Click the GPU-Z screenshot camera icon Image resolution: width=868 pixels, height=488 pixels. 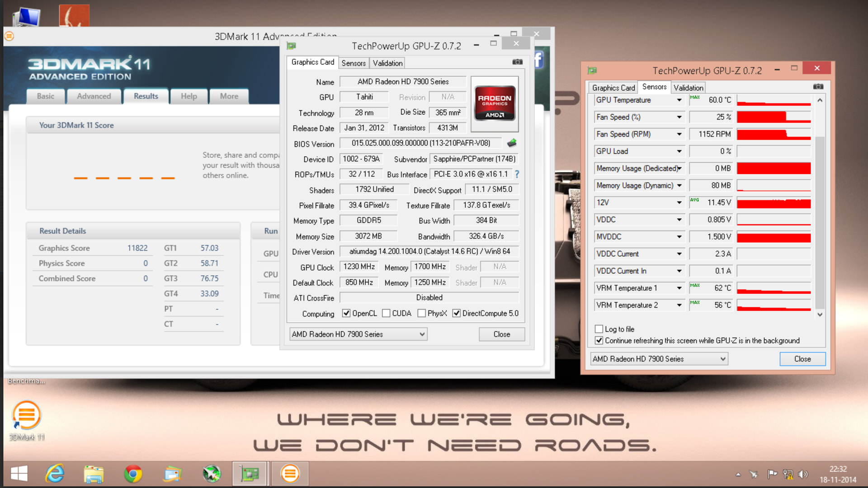(x=517, y=62)
